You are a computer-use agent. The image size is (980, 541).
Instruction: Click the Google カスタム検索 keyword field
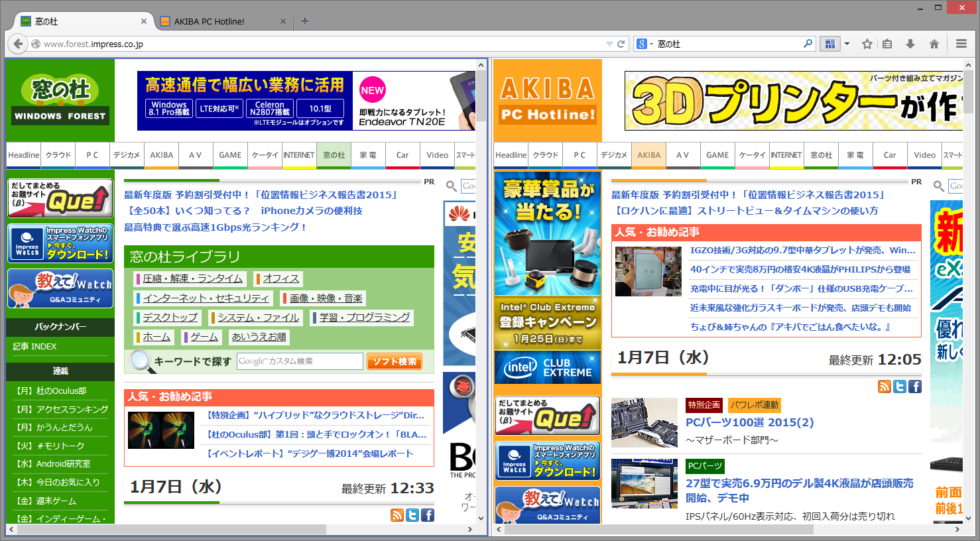[x=300, y=361]
